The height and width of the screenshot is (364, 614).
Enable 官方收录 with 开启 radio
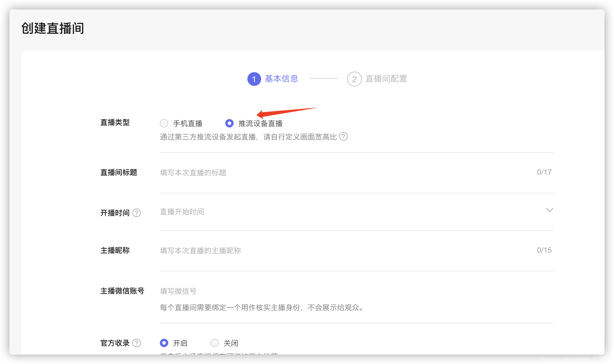click(x=164, y=343)
